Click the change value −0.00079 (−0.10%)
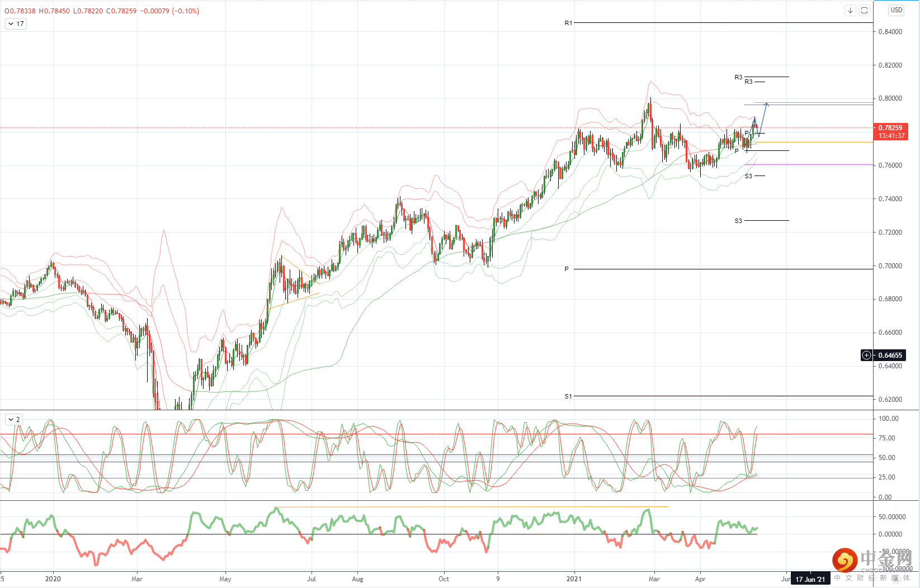This screenshot has height=588, width=920. pos(169,11)
